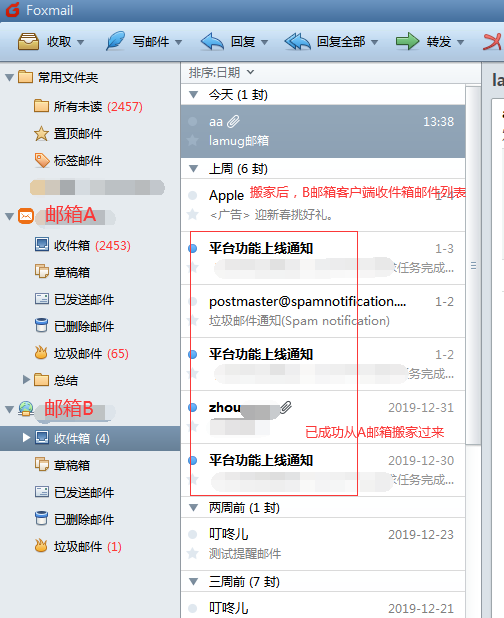504x618 pixels.
Task: Open the 收取 dropdown arrow
Action: 81,42
